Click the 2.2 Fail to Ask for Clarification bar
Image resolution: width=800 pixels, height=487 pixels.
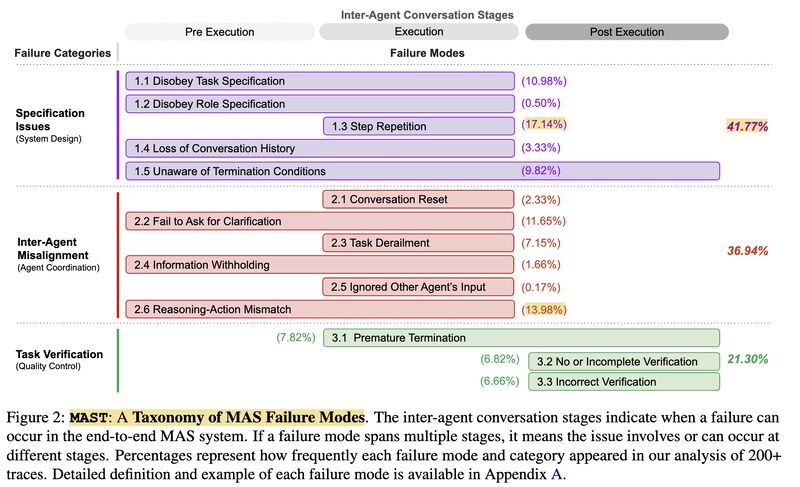(x=320, y=221)
